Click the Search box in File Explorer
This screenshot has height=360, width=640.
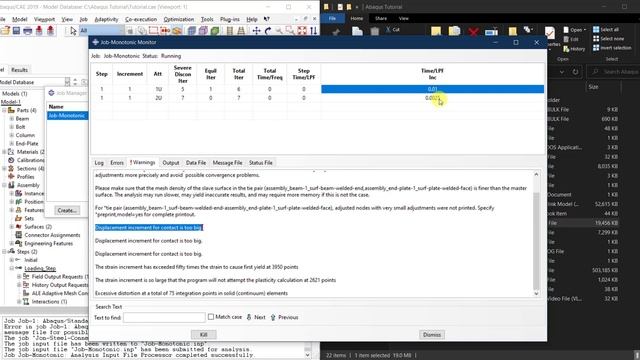click(614, 72)
